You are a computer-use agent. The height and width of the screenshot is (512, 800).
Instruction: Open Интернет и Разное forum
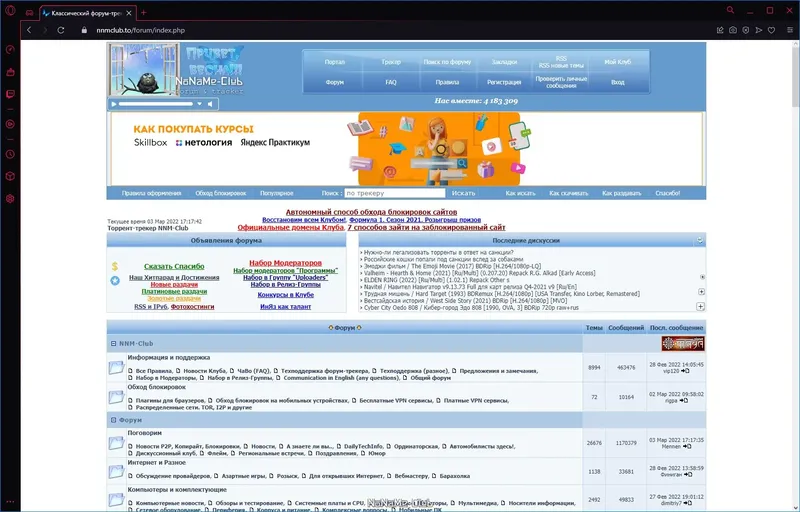click(x=157, y=463)
